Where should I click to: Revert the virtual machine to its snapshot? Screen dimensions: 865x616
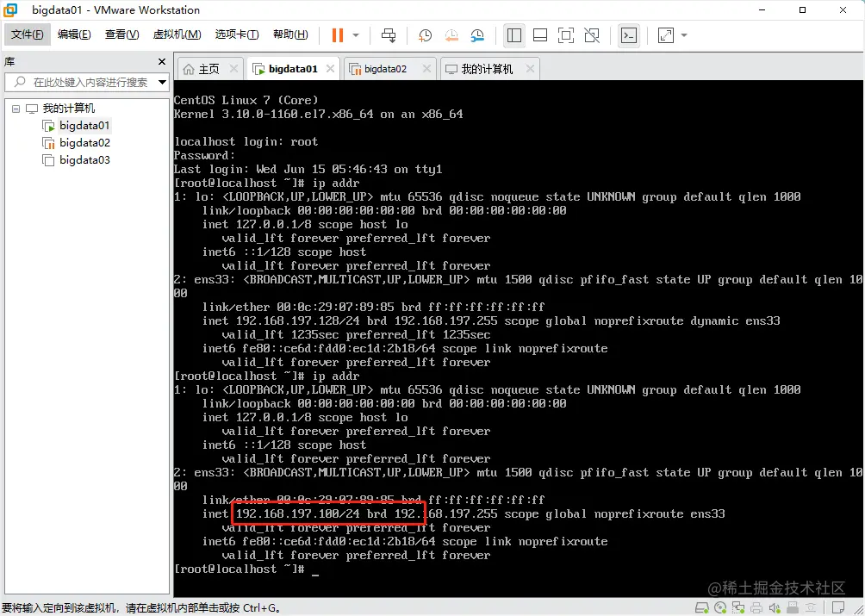tap(451, 35)
